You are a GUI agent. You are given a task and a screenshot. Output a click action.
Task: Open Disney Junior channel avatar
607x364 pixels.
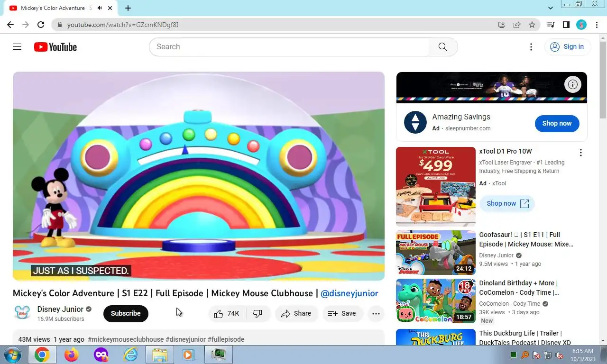pos(22,313)
